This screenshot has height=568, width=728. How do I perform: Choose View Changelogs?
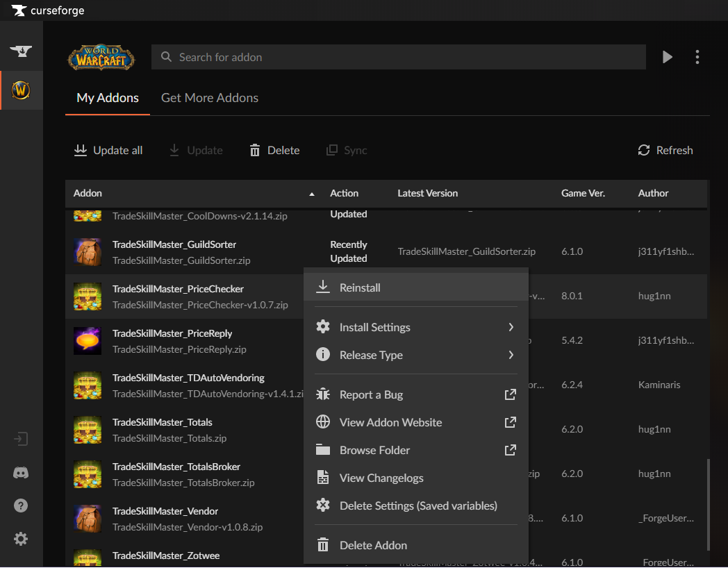[x=416, y=478]
